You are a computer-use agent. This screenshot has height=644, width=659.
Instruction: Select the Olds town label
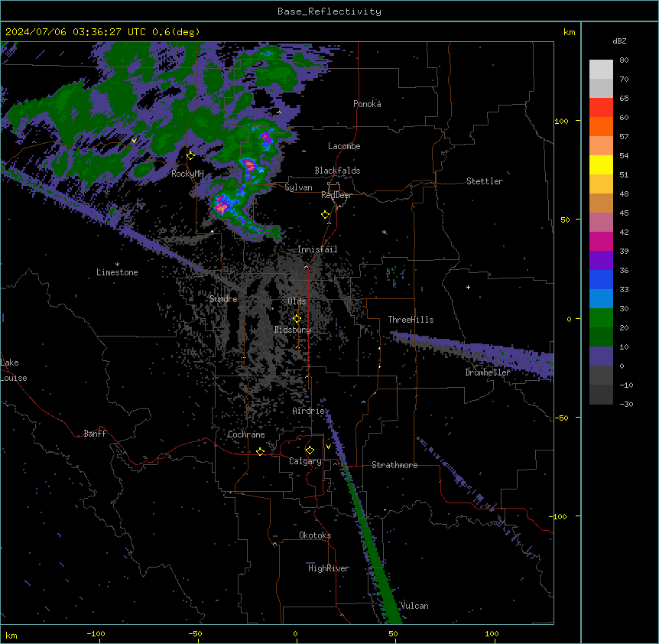297,301
